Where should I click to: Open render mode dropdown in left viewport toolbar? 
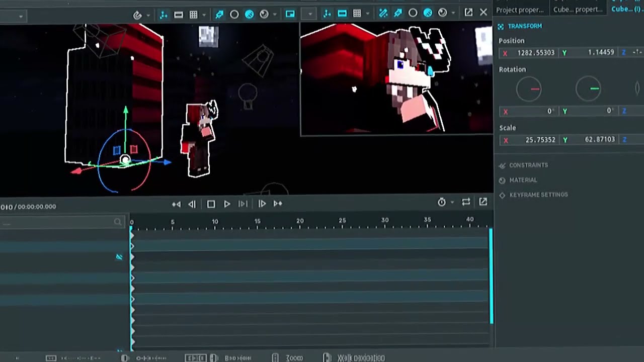click(275, 15)
